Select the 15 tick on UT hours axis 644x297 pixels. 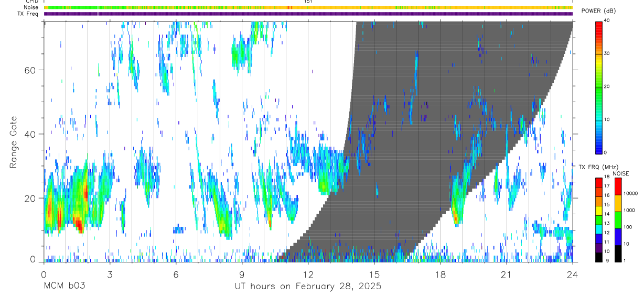click(x=374, y=273)
